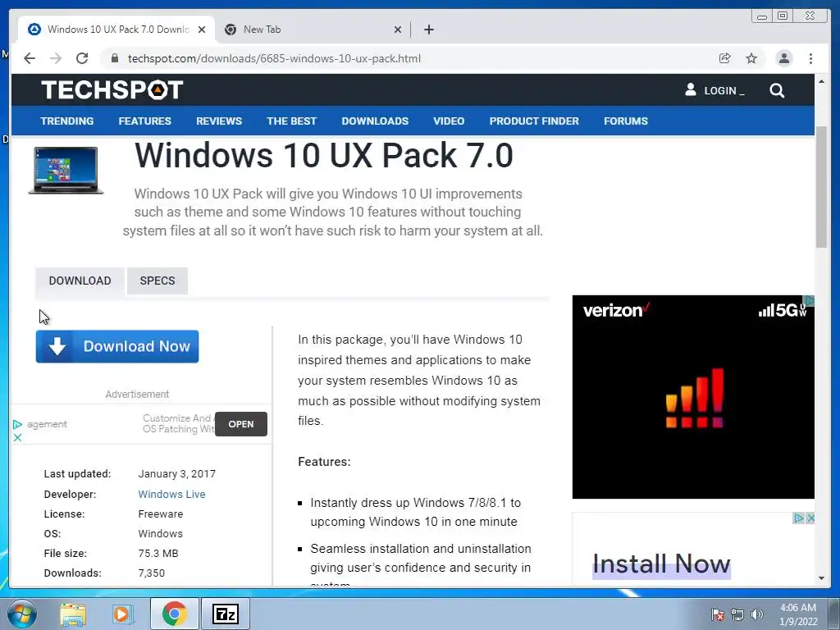
Task: Click the Install Now ad text
Action: [661, 564]
